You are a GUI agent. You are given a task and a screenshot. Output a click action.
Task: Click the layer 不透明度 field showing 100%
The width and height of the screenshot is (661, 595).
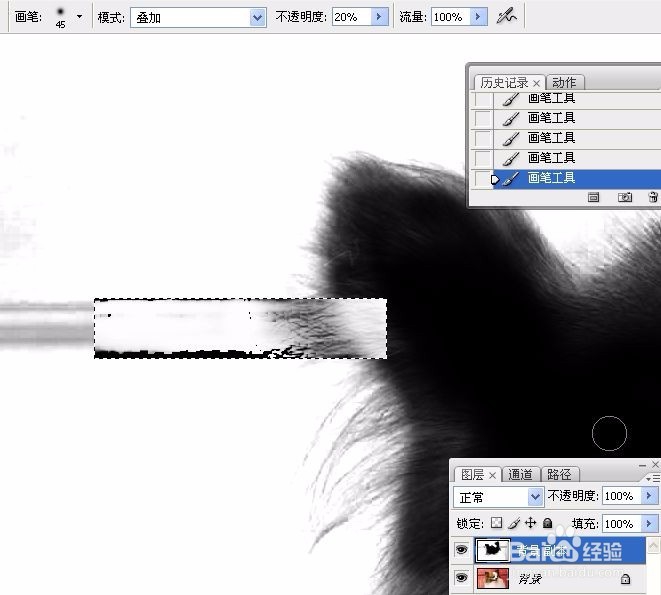click(x=622, y=496)
